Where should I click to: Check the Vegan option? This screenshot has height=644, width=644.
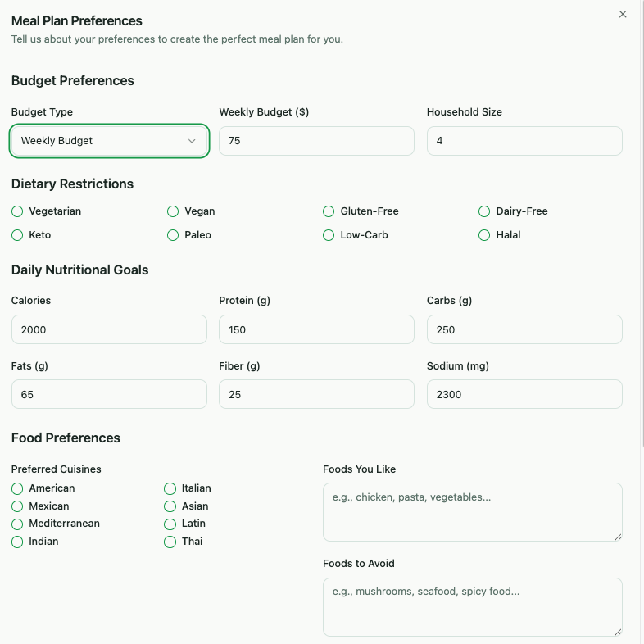click(x=173, y=211)
